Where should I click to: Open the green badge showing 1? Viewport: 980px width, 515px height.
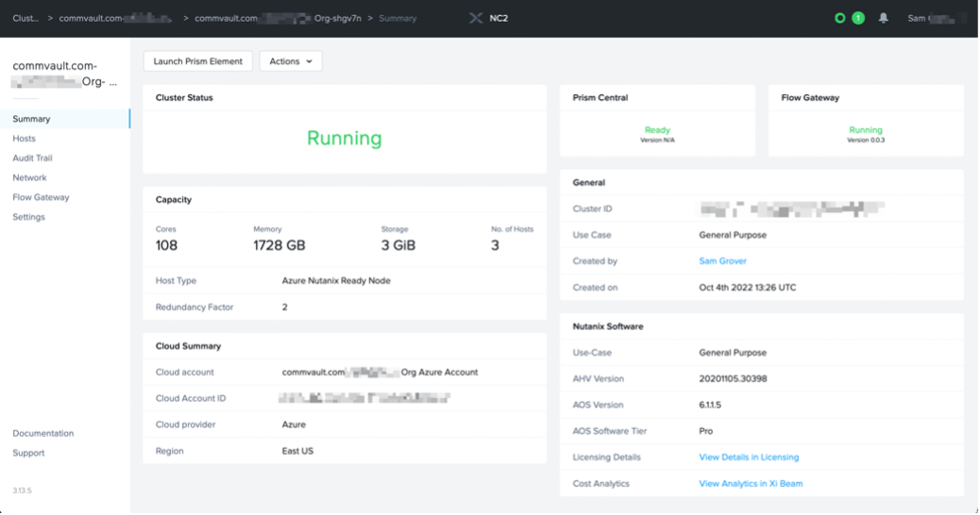coord(858,18)
